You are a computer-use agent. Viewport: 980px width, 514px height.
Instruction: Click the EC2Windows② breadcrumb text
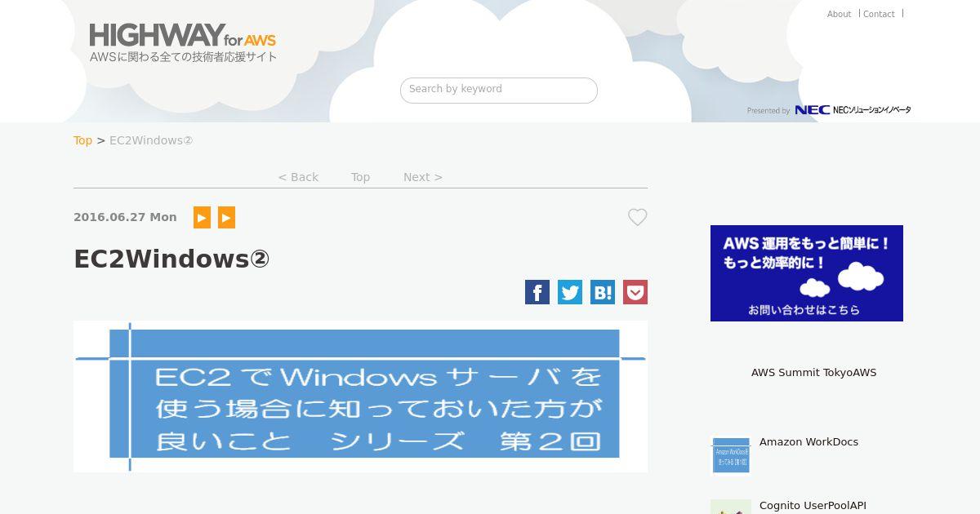[151, 140]
